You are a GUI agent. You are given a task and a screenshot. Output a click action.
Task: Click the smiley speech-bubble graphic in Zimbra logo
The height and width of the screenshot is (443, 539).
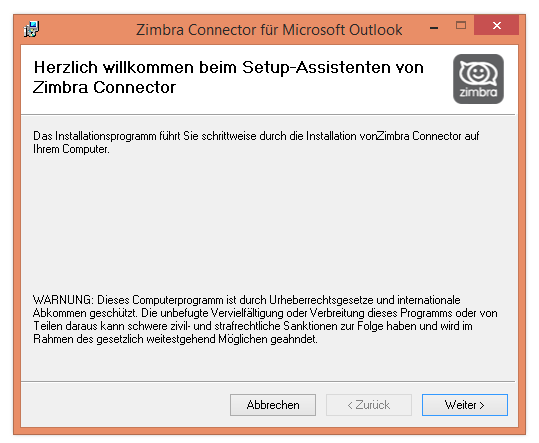pyautogui.click(x=478, y=73)
